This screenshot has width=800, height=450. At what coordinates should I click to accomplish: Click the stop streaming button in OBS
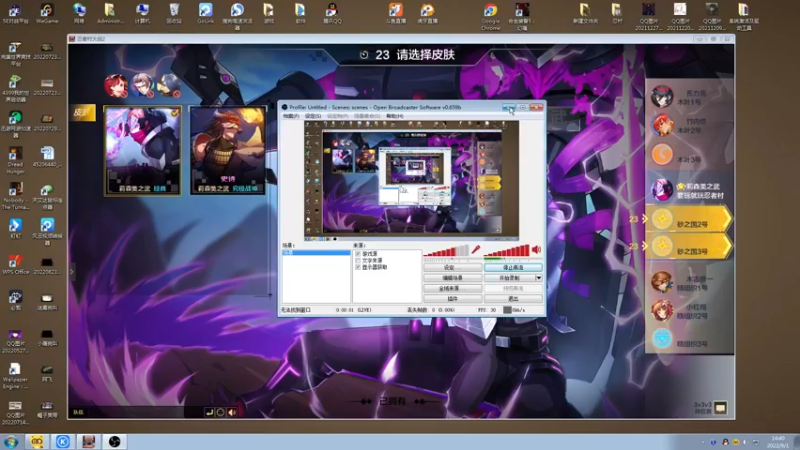click(513, 267)
